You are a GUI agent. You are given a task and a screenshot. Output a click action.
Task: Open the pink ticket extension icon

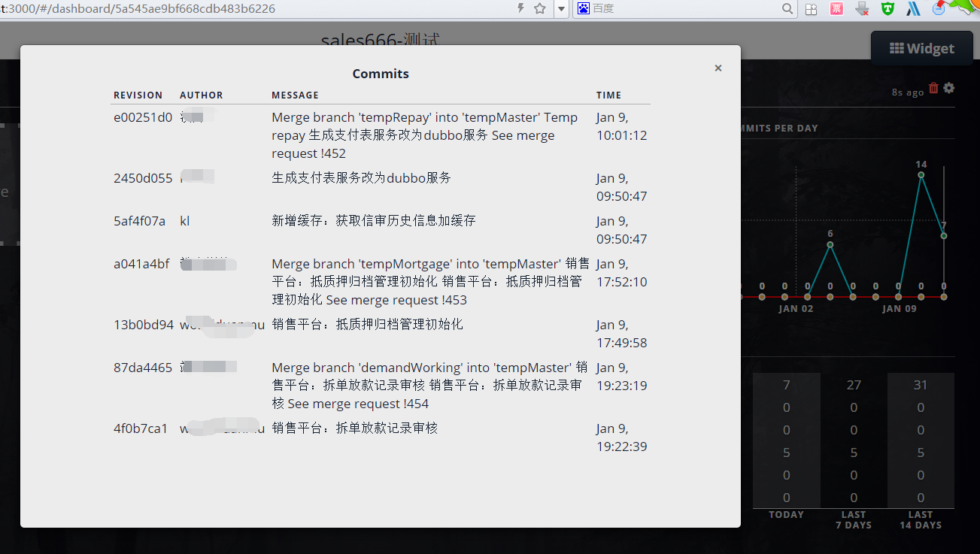[x=836, y=9]
